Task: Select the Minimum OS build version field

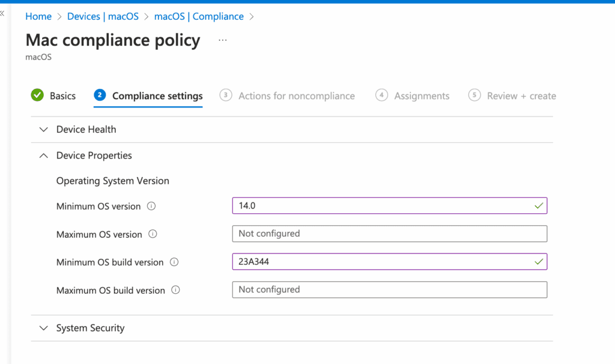Action: click(390, 261)
